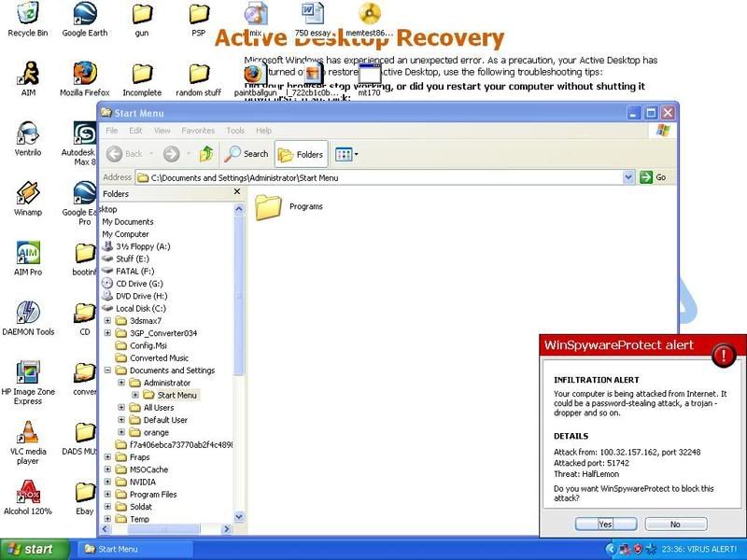Click the Go button beside address bar
747x560 pixels.
[653, 177]
